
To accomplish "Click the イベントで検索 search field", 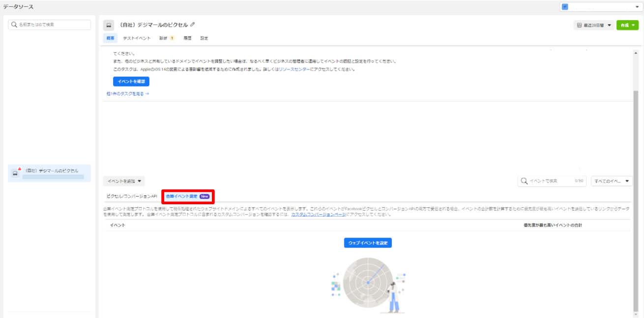I will (x=553, y=181).
